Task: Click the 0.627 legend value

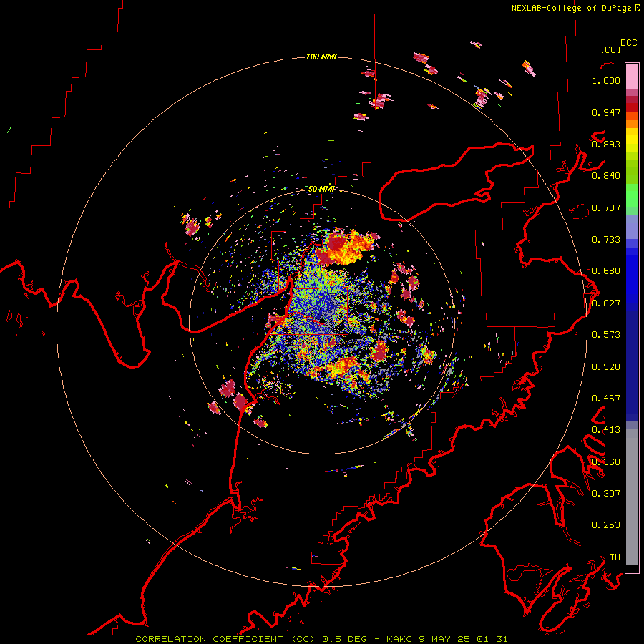Action: 606,303
